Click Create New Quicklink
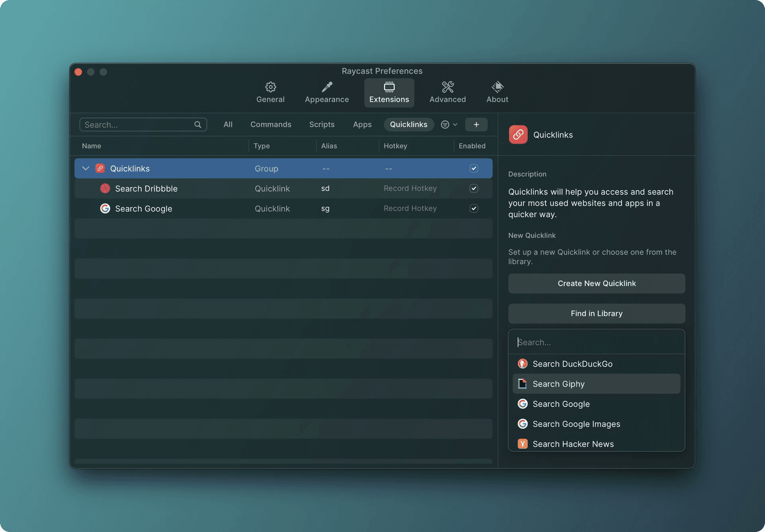The image size is (765, 532). tap(596, 283)
